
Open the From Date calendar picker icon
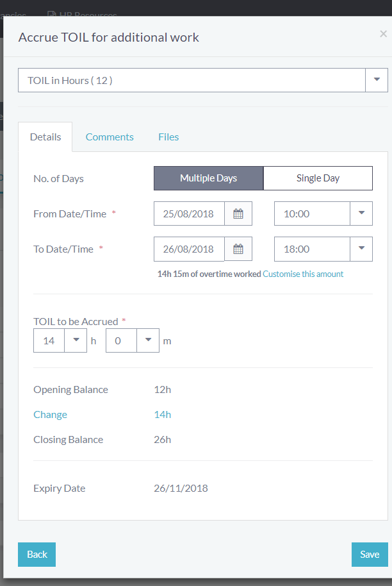(238, 214)
